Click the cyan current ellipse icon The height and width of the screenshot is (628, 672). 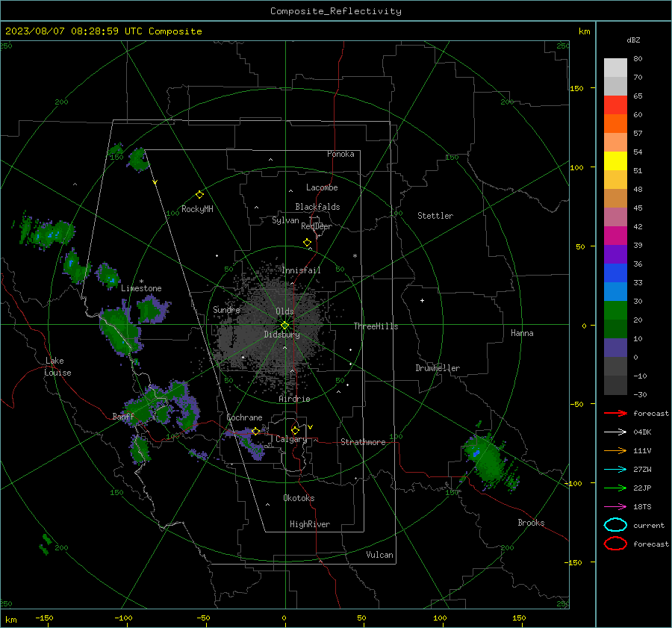tap(615, 525)
